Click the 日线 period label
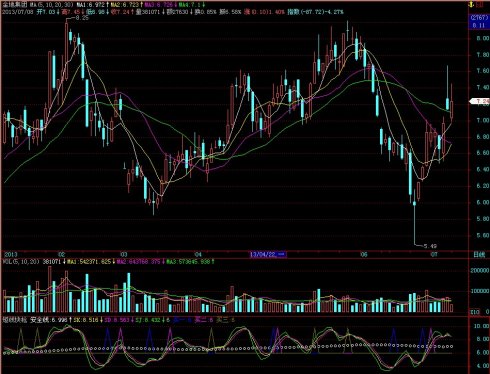Viewport: 490px width, 374px height. tap(479, 255)
